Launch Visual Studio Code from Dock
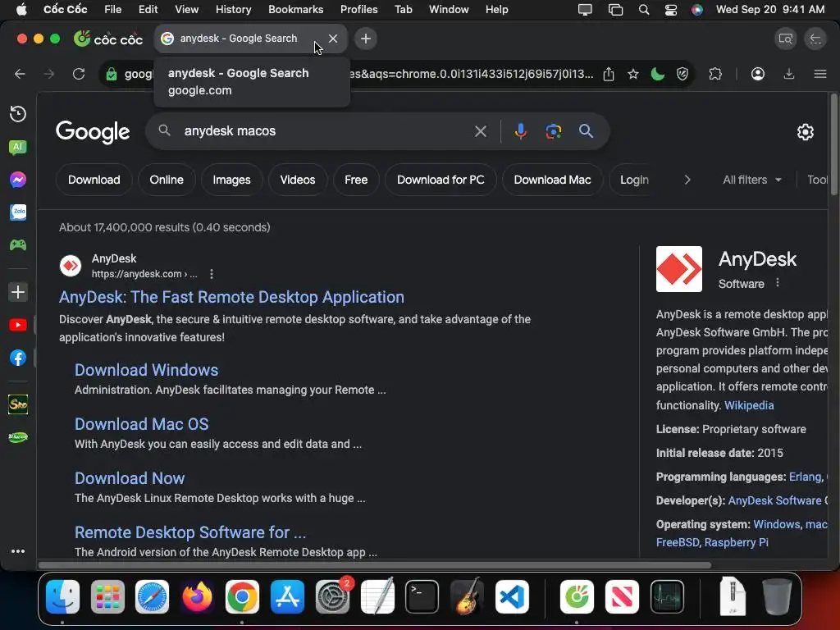This screenshot has width=840, height=630. point(512,597)
